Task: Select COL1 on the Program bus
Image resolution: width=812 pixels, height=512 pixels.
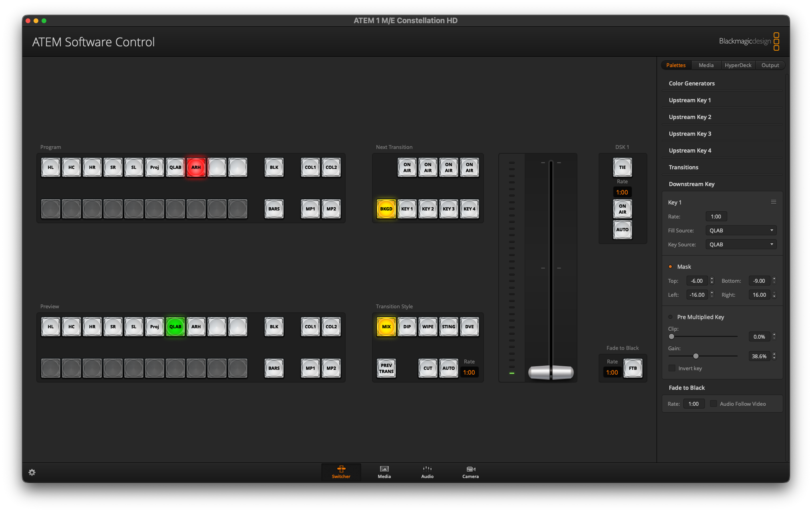Action: [310, 167]
